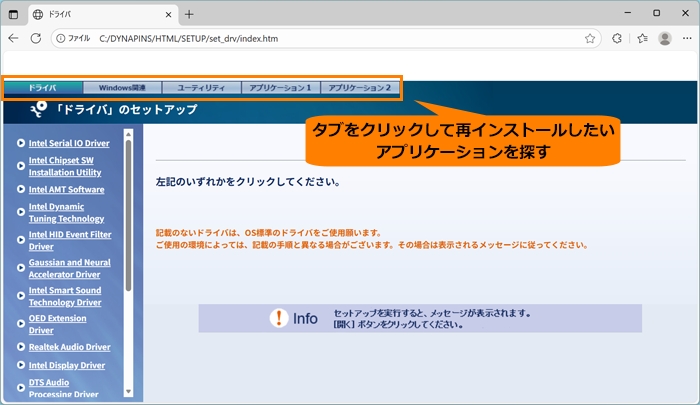
Task: Click text 左記のいずれかをクリックしてください。
Action: click(x=248, y=182)
